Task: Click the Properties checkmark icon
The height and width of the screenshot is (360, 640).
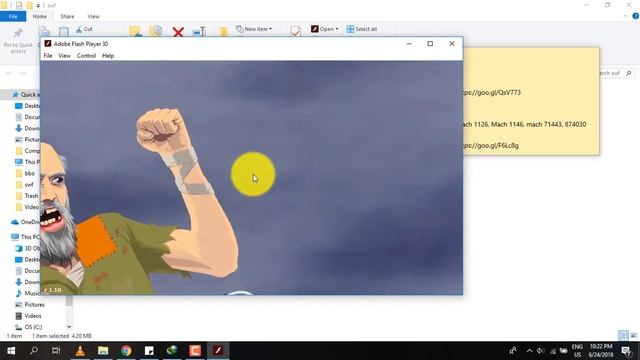Action: [296, 31]
